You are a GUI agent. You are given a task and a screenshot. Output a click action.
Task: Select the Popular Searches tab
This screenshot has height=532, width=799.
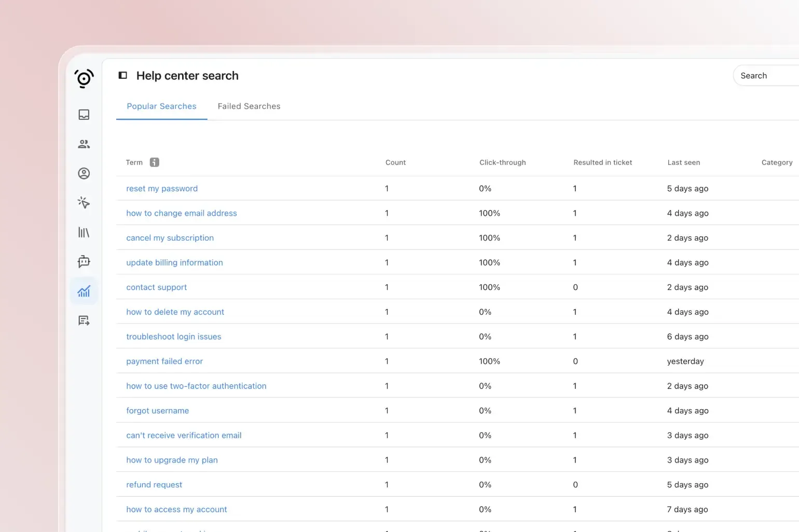161,106
